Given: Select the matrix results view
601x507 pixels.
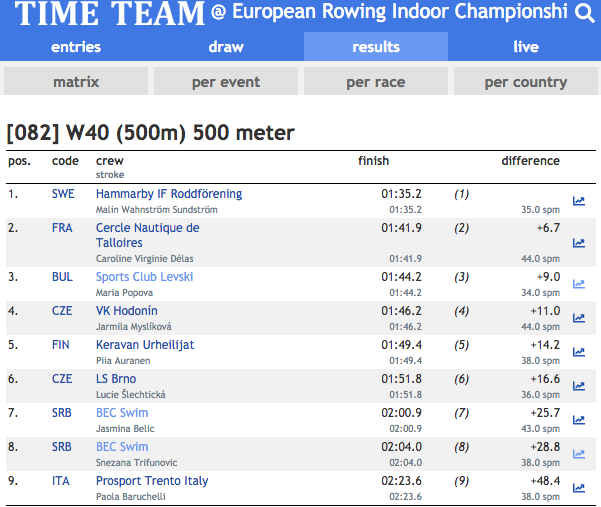Looking at the screenshot, I should (x=76, y=82).
